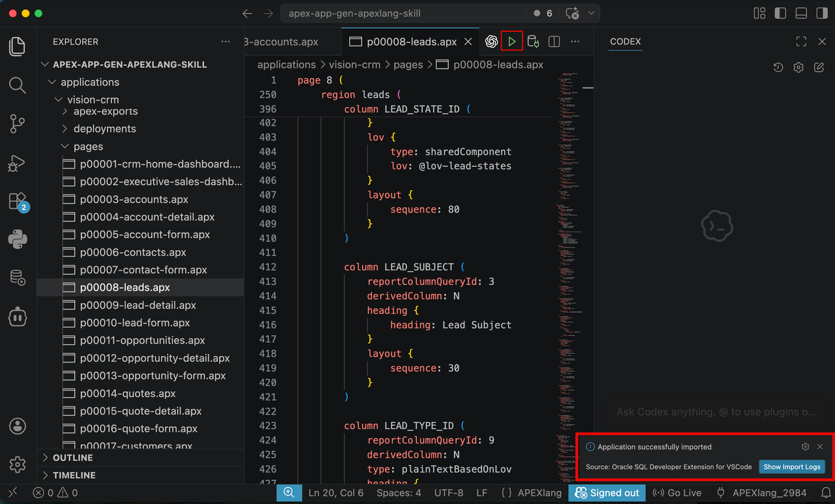The width and height of the screenshot is (835, 504).
Task: Switch to the accounts.apx tab
Action: point(282,42)
